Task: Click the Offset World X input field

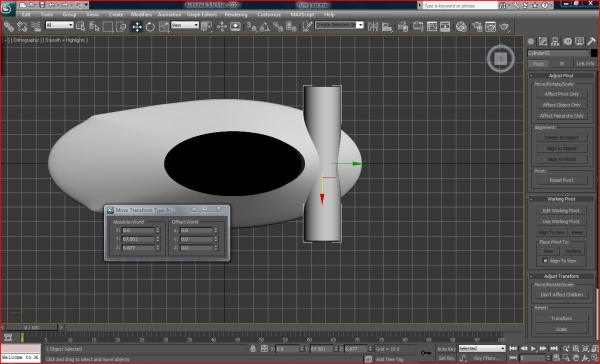Action: [x=196, y=230]
